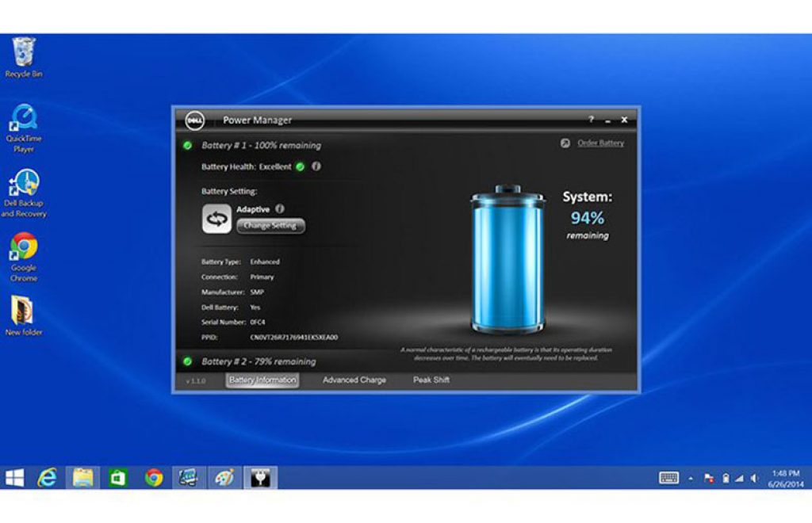
Task: Click the green status dot for Battery # 2
Action: [187, 361]
